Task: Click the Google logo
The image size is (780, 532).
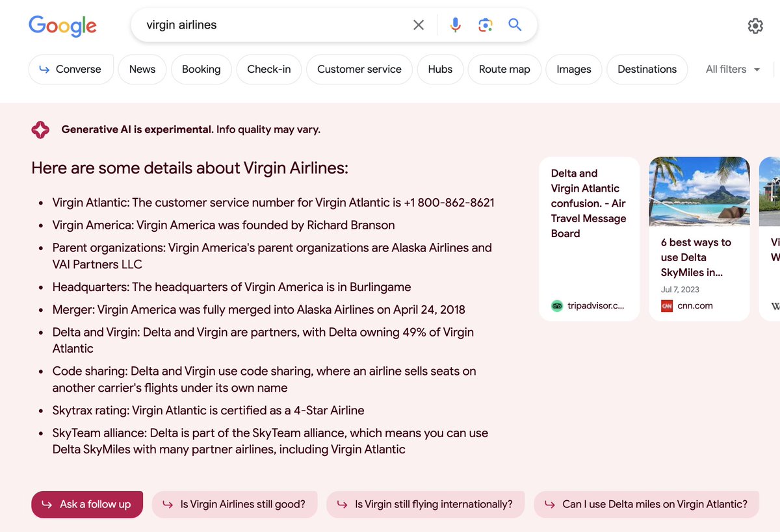Action: (x=62, y=25)
